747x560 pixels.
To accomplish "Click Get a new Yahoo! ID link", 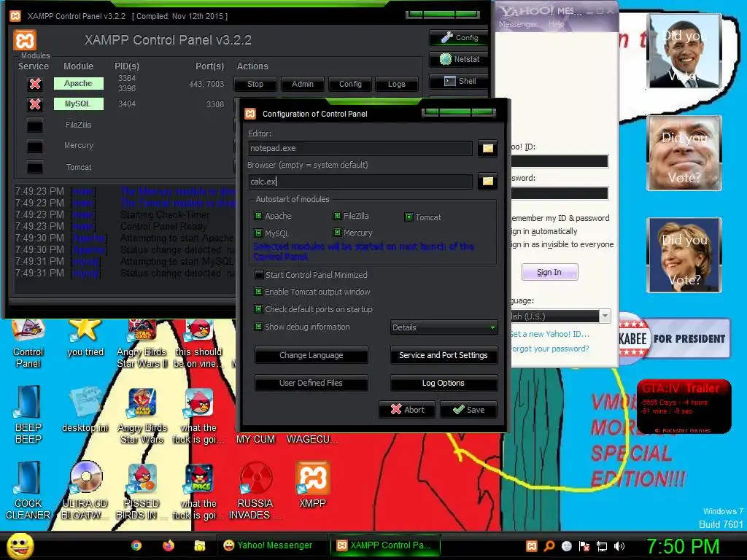I will 550,334.
